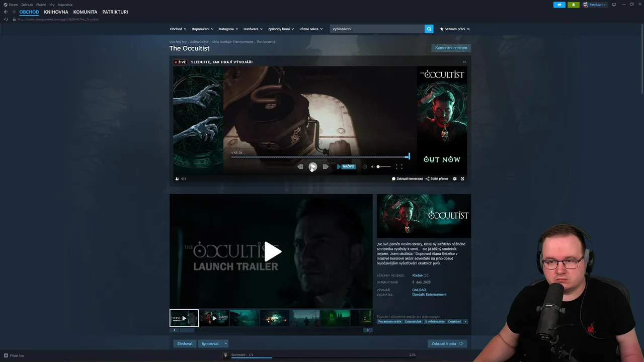Expand the Hardware dropdown
This screenshot has width=644, height=362.
(x=253, y=29)
